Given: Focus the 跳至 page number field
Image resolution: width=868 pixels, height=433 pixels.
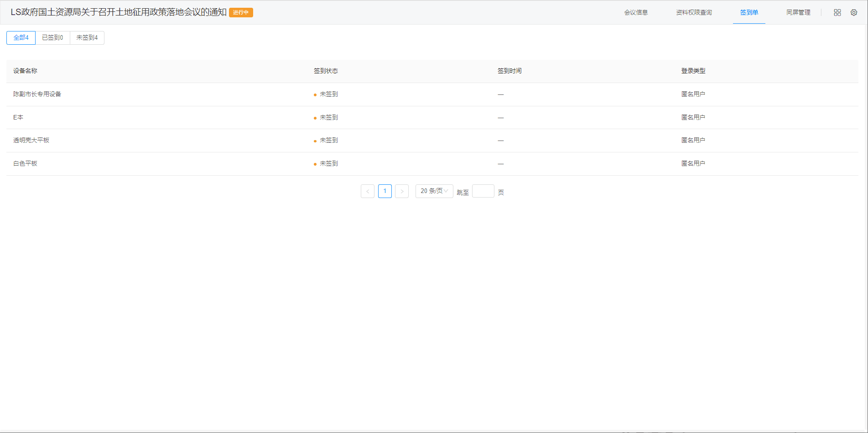Looking at the screenshot, I should coord(483,191).
